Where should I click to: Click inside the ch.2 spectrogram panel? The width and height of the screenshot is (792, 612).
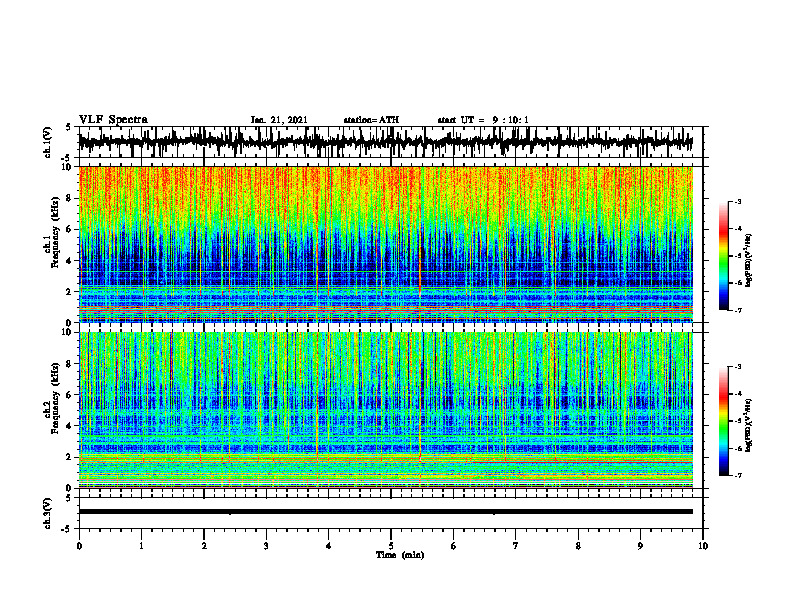tap(385, 410)
